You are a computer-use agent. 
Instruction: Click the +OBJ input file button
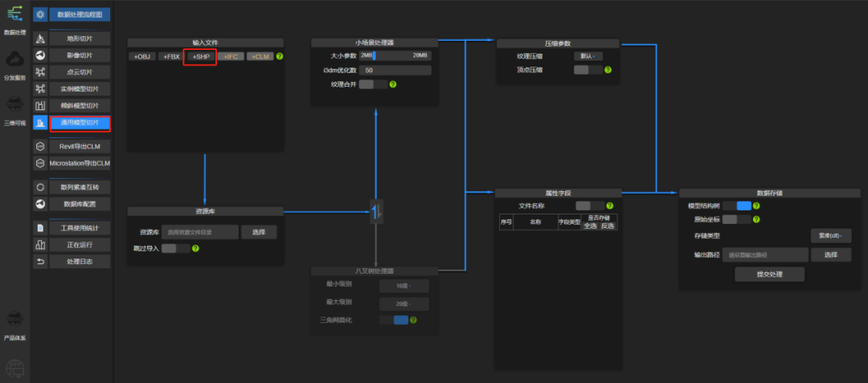142,56
